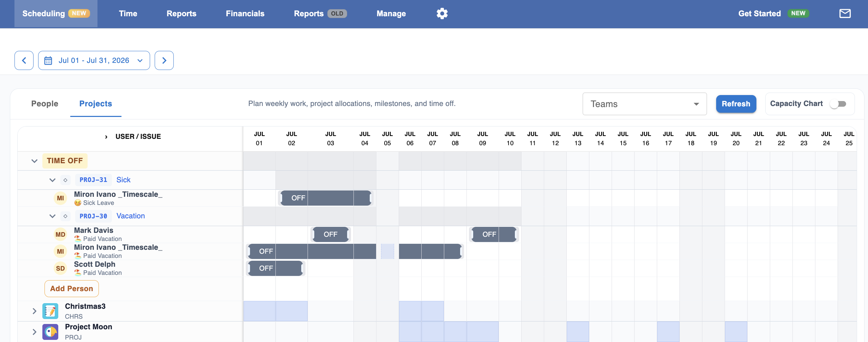
Task: Open the Financials menu
Action: point(245,13)
